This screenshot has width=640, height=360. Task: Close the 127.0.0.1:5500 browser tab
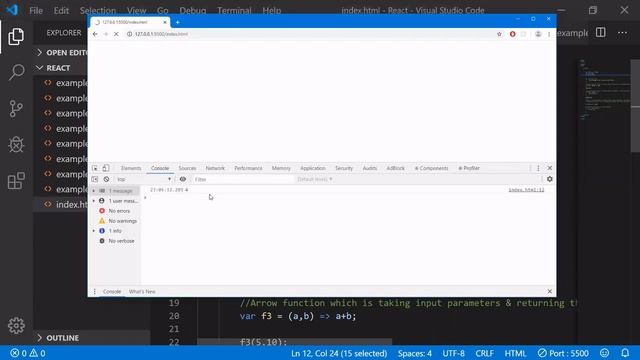click(x=165, y=22)
